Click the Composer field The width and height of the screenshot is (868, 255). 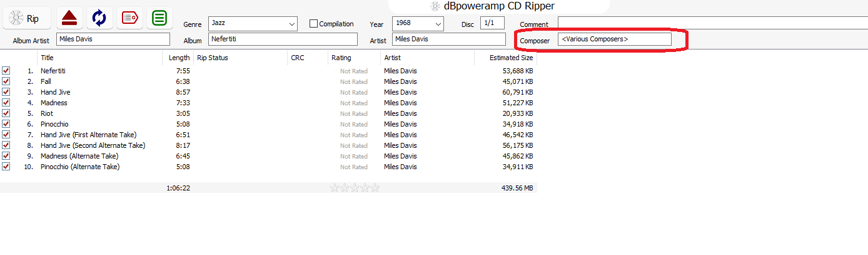tap(614, 39)
